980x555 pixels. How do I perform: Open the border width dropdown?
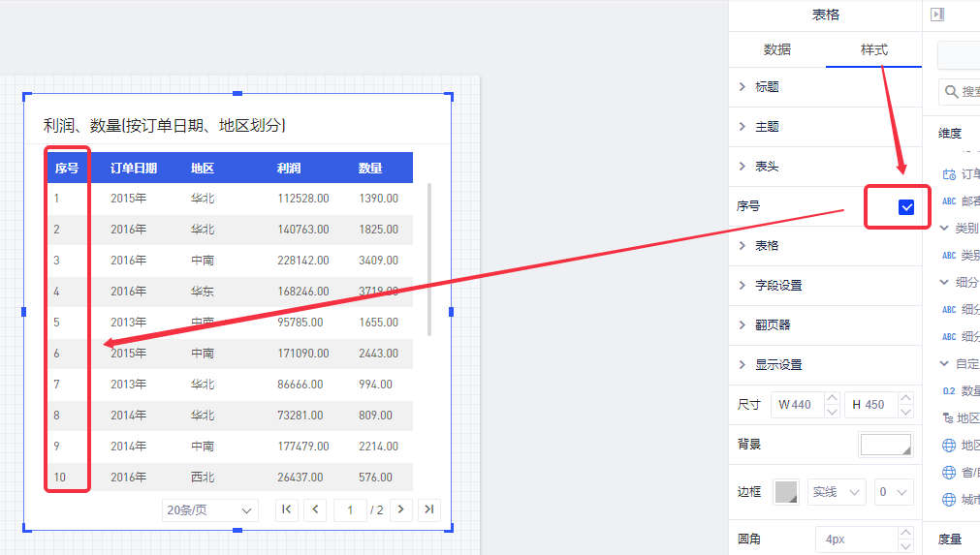(x=893, y=492)
